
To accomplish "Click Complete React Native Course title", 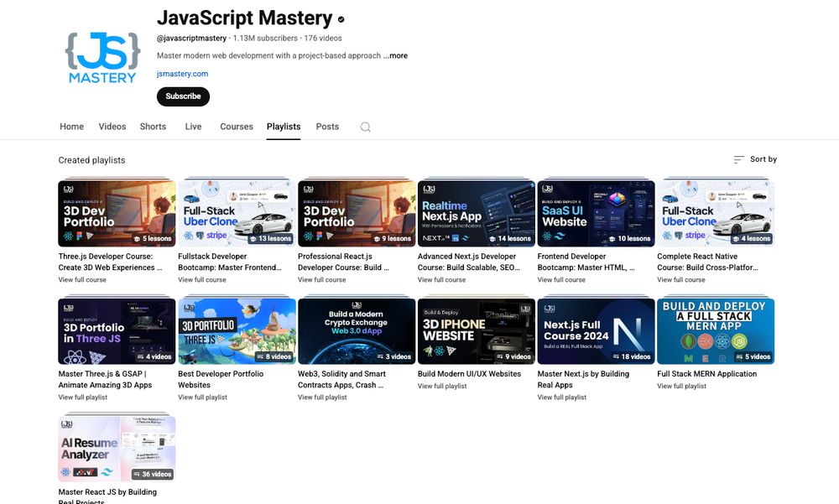I will click(707, 262).
